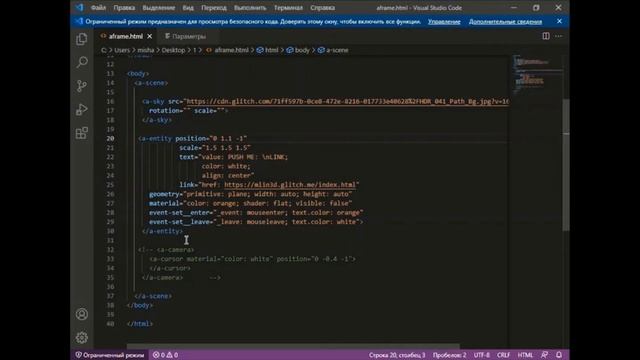This screenshot has height=360, width=640.
Task: Open editor More Actions ellipsis
Action: 558,36
